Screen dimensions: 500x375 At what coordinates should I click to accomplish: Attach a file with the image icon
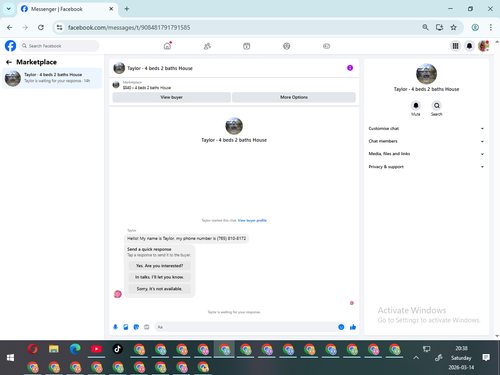pos(126,327)
